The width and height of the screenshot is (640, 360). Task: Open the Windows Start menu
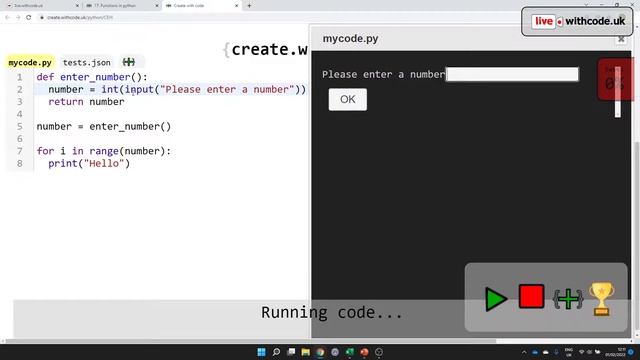262,352
